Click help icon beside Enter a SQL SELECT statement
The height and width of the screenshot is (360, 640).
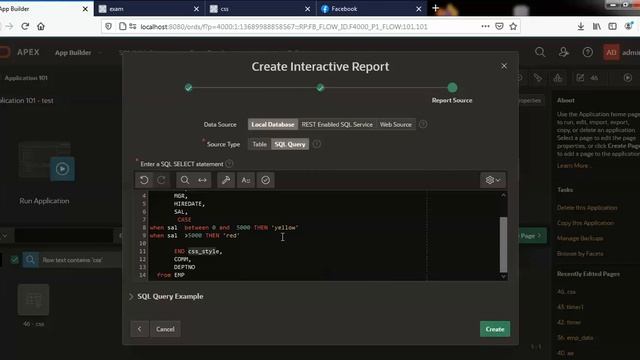229,164
